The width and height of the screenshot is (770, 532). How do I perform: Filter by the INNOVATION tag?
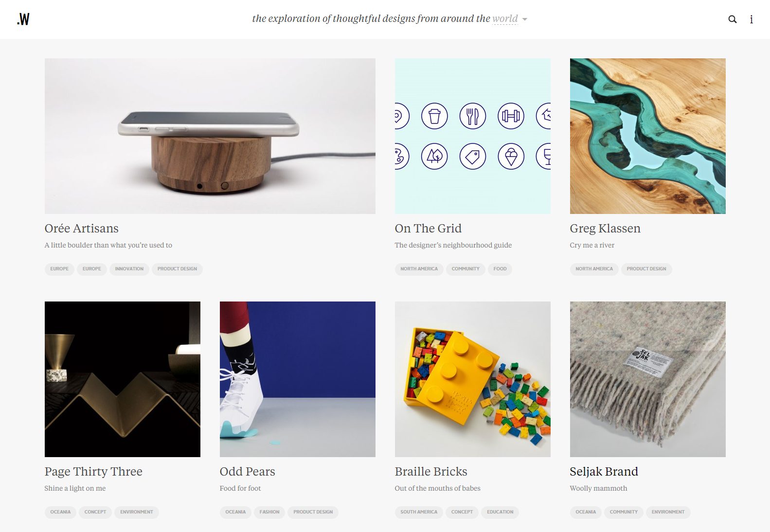(129, 269)
